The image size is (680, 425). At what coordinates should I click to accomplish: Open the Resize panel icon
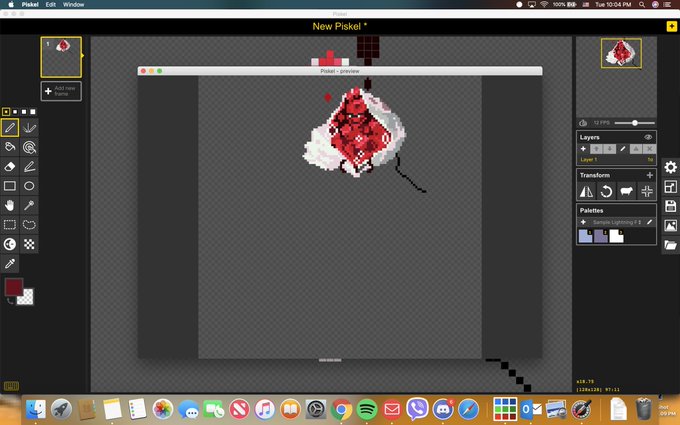670,187
